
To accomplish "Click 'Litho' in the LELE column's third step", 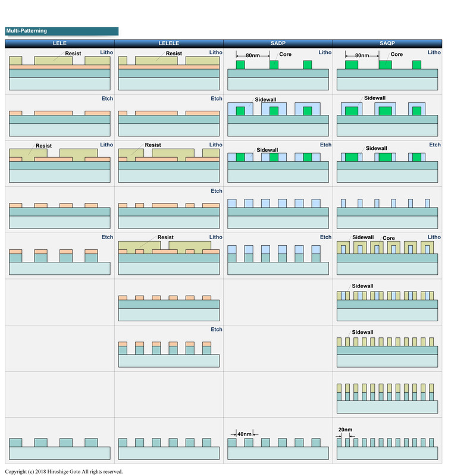I will pyautogui.click(x=106, y=145).
